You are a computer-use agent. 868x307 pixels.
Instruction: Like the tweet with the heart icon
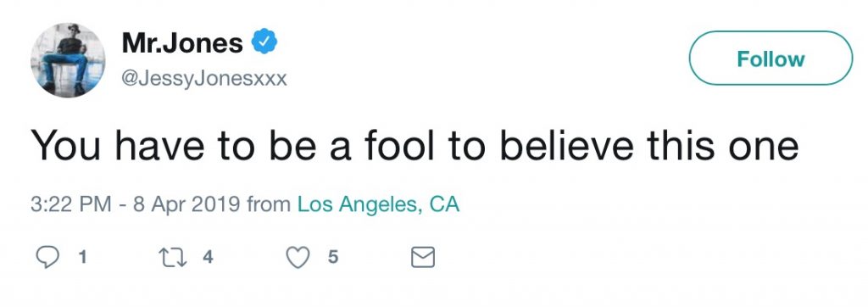pos(298,257)
